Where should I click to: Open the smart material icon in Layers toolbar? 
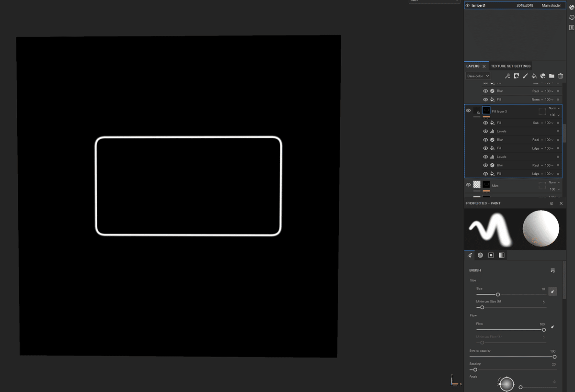pos(543,76)
